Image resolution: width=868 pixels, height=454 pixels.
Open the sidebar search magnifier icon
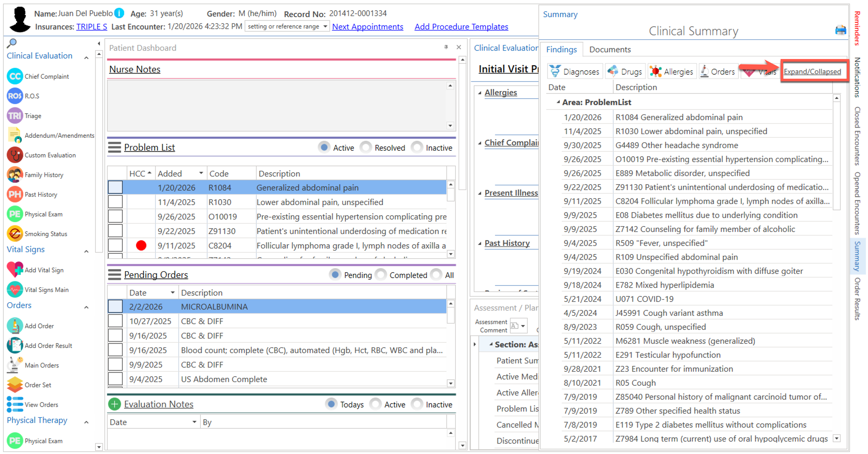coord(12,43)
